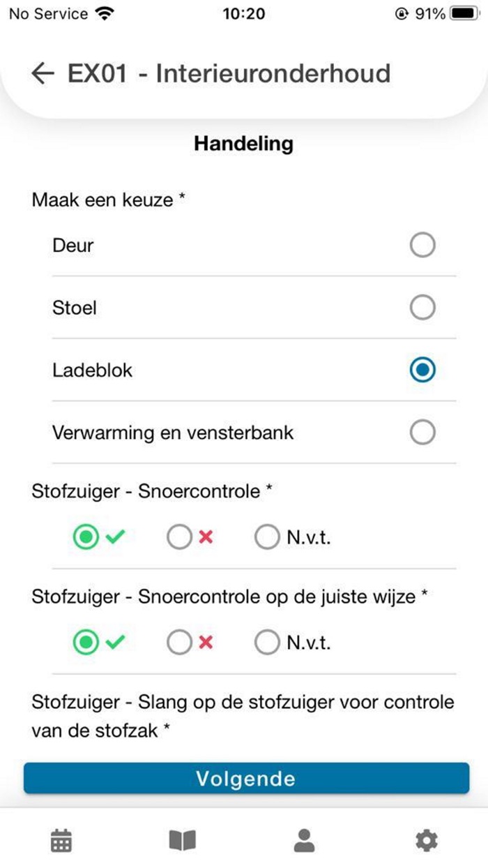Open the book/manual icon in bottom bar
The image size is (488, 868).
(183, 841)
